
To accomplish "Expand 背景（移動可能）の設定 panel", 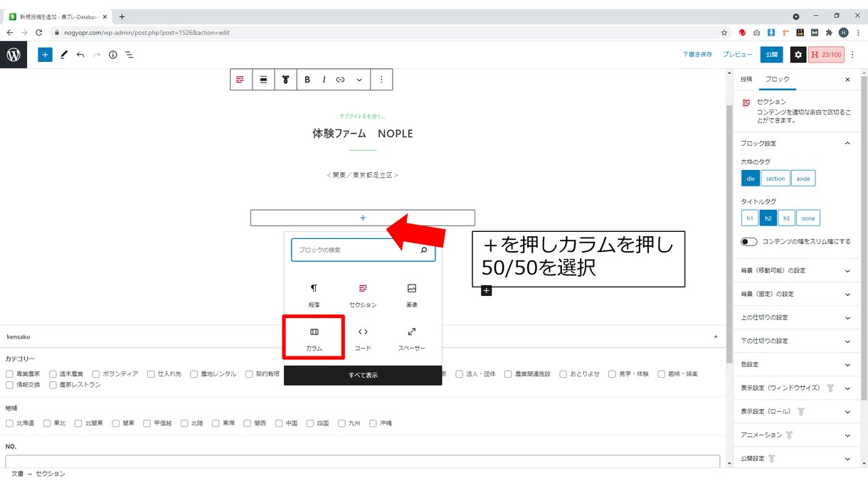I will point(796,270).
